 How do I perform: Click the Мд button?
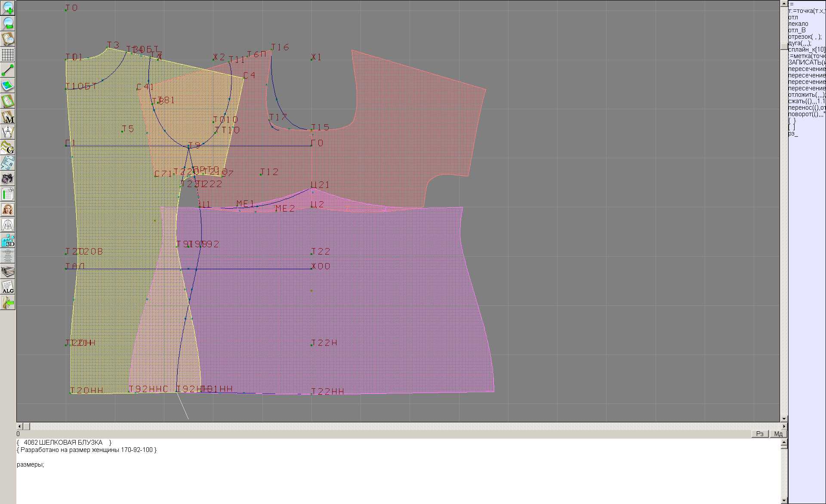point(778,434)
